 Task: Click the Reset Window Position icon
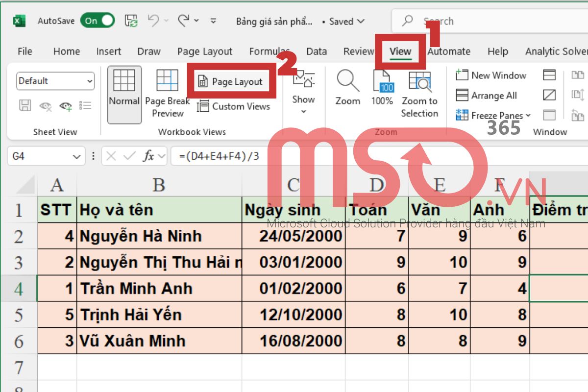[578, 115]
